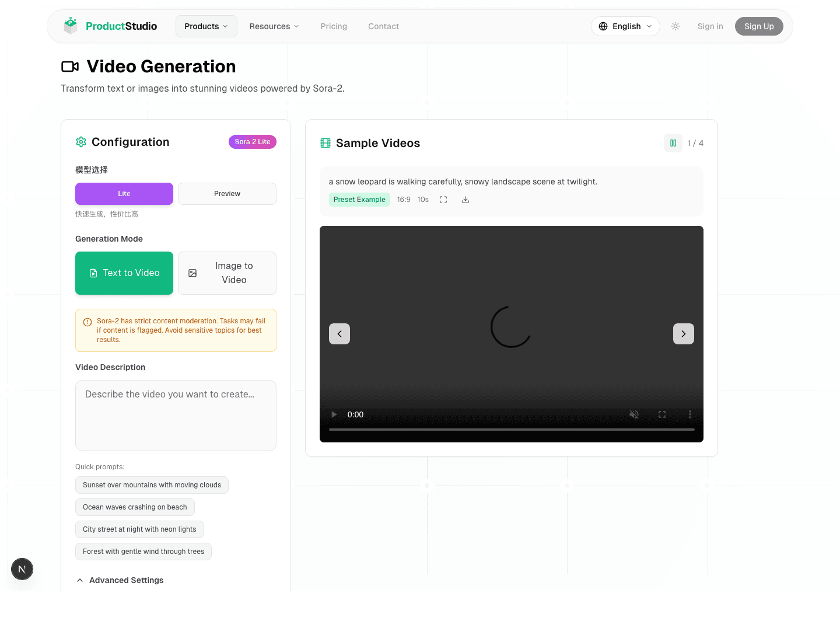
Task: Click the video progress seek bar
Action: tap(512, 430)
